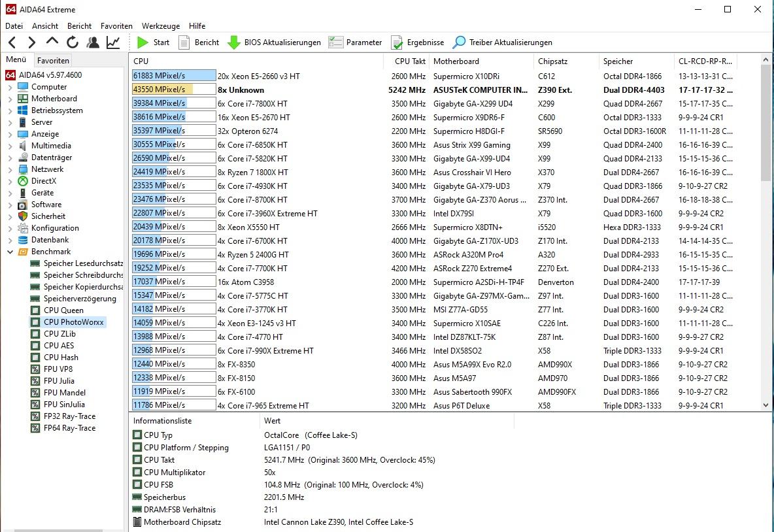Open the Hilfe menu
This screenshot has width=774, height=532.
pos(197,26)
